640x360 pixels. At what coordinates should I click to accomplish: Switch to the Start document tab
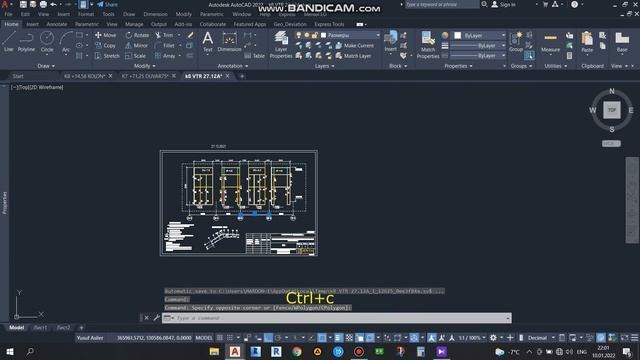point(18,76)
